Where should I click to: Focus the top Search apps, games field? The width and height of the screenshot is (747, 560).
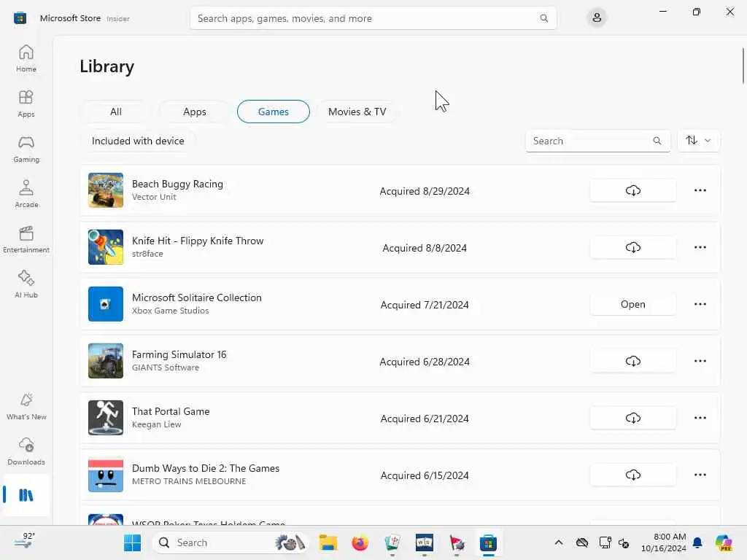click(x=373, y=18)
